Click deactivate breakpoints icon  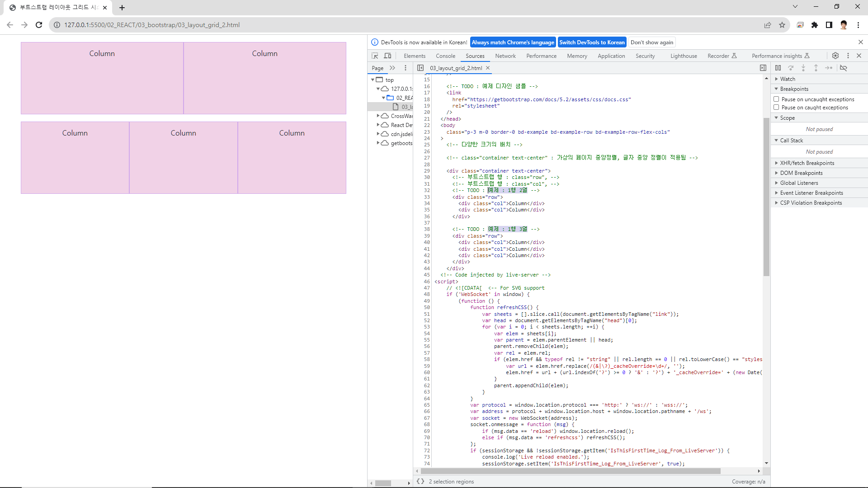click(843, 68)
